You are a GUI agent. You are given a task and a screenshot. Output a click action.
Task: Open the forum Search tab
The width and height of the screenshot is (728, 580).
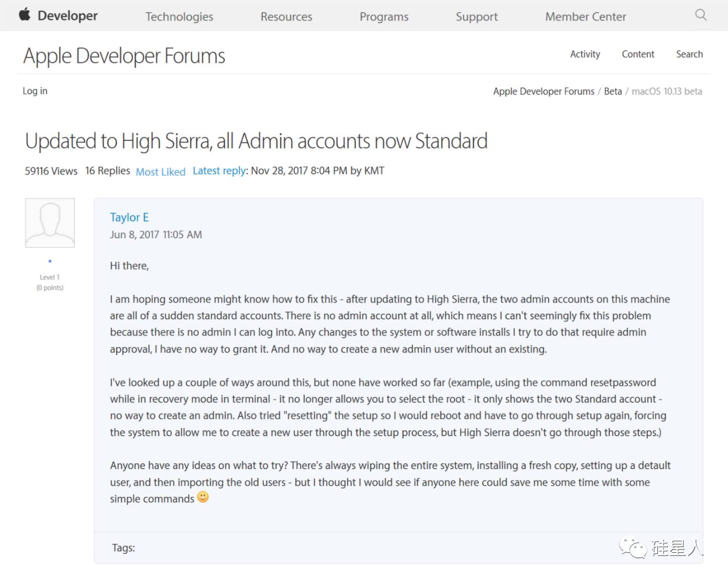[689, 54]
